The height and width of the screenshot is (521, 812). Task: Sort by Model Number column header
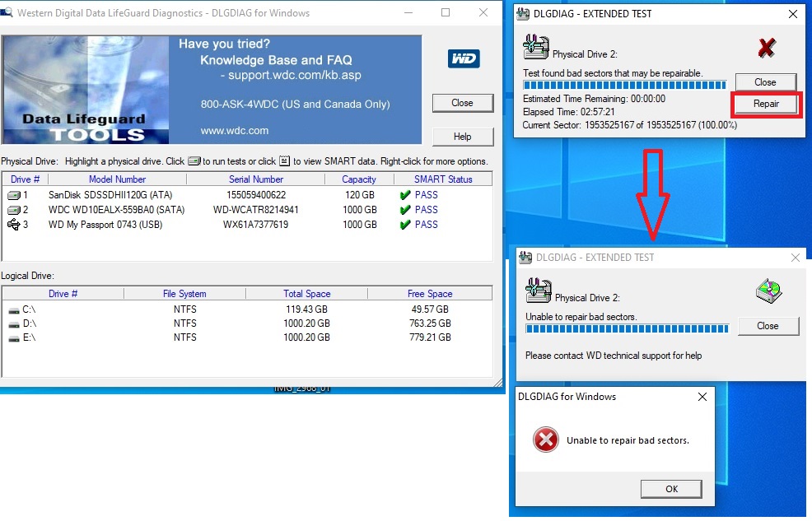tap(117, 179)
